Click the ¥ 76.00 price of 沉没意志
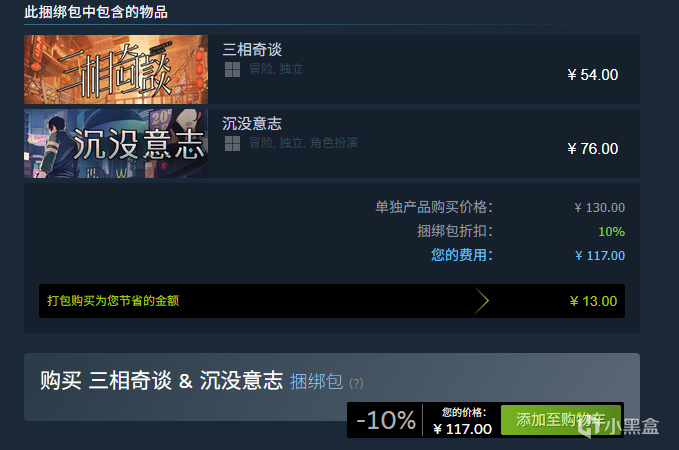Screen dimensions: 679x450 [x=592, y=149]
